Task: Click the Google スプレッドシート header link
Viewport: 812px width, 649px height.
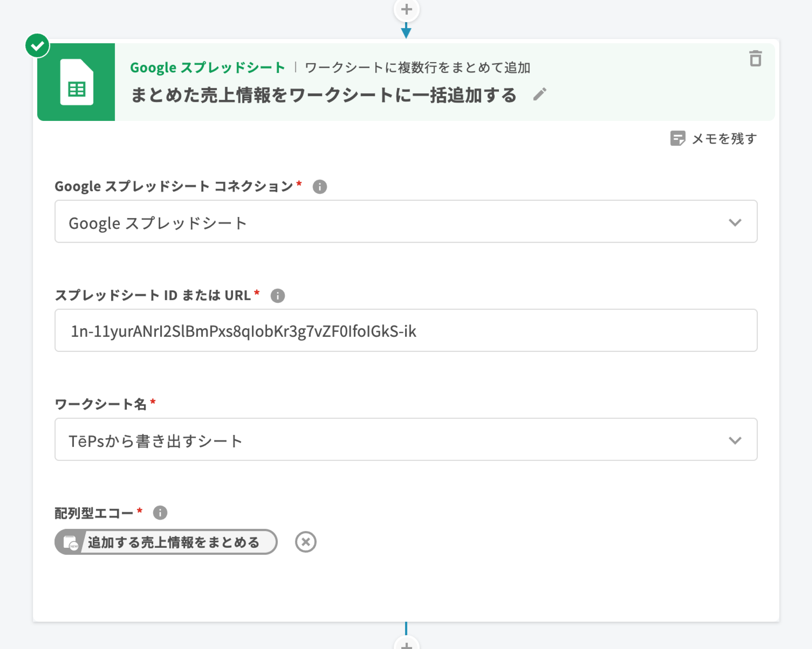Action: pyautogui.click(x=207, y=68)
